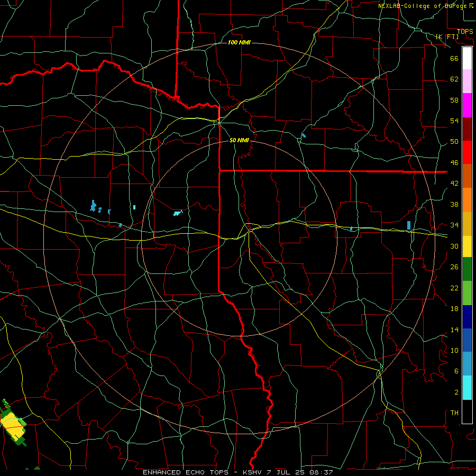
Task: Select the light green legend swatch
Action: click(x=467, y=293)
